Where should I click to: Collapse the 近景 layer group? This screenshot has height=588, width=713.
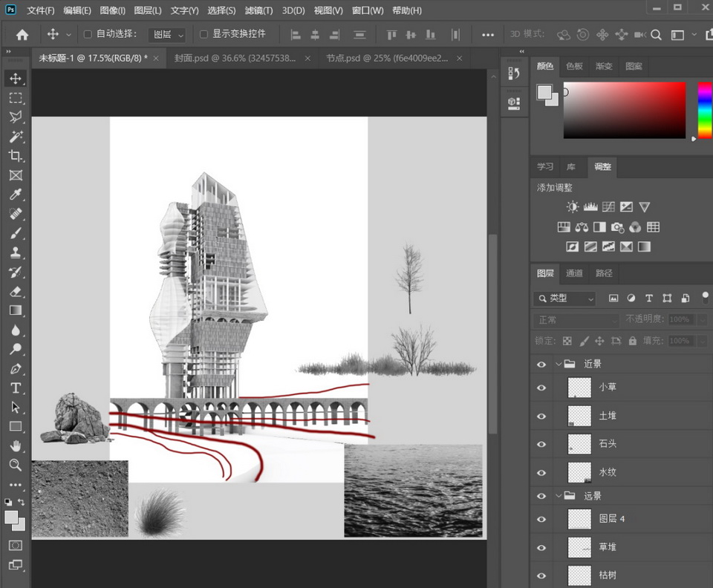[x=559, y=365]
